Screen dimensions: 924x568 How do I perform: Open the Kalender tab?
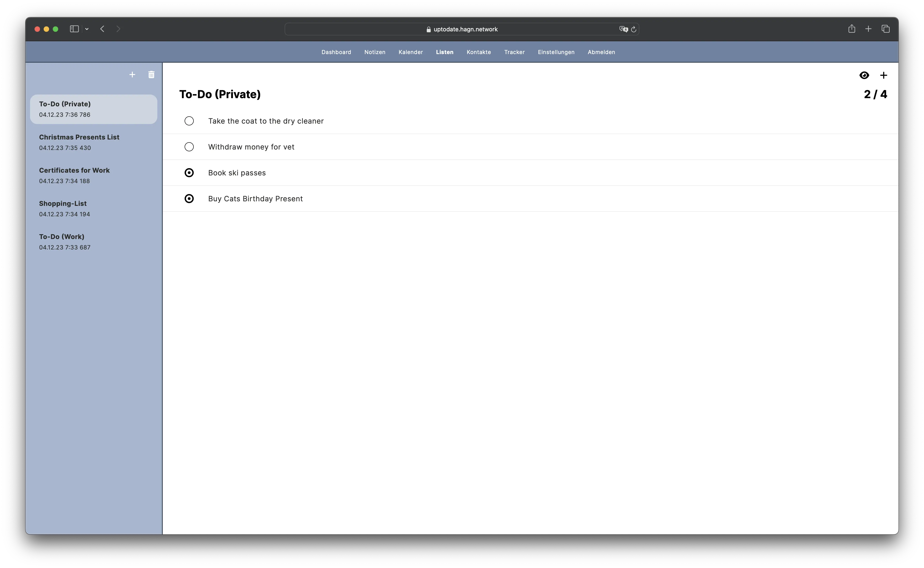(x=410, y=52)
